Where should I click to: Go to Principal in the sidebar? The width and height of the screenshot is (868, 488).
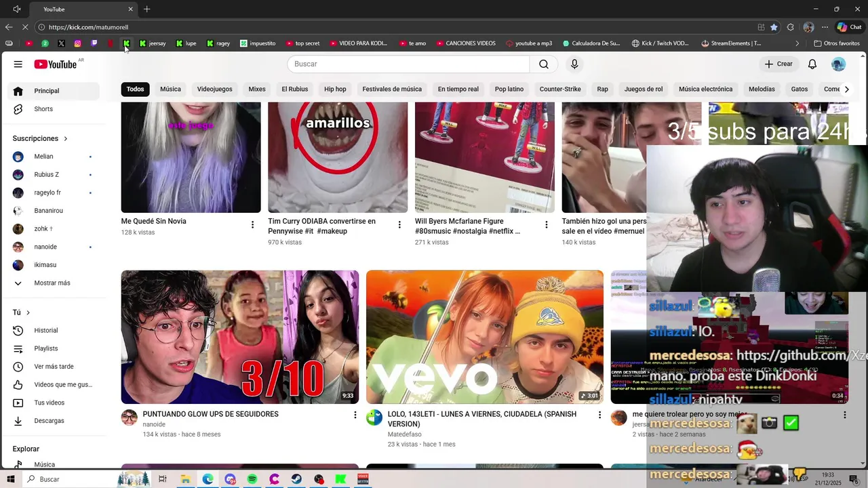[54, 91]
